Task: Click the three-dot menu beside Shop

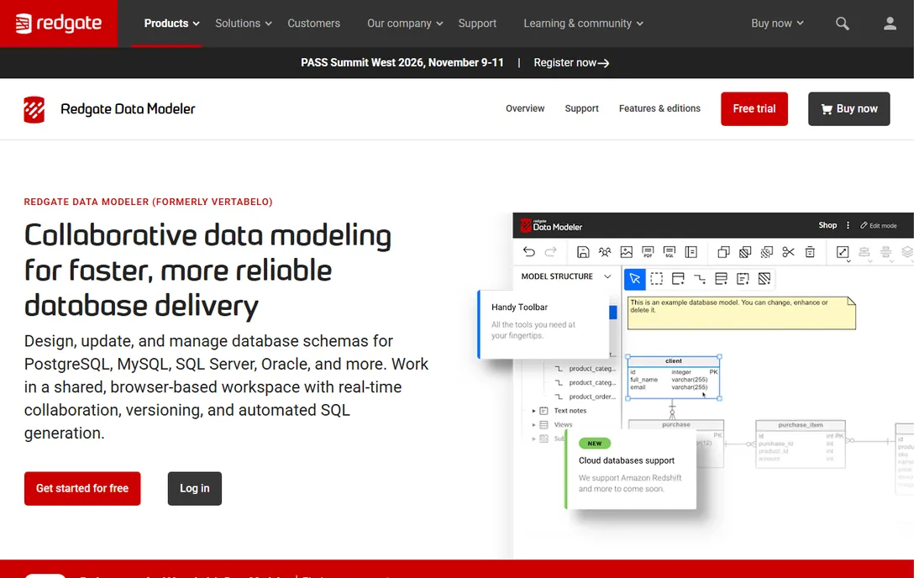Action: tap(848, 226)
